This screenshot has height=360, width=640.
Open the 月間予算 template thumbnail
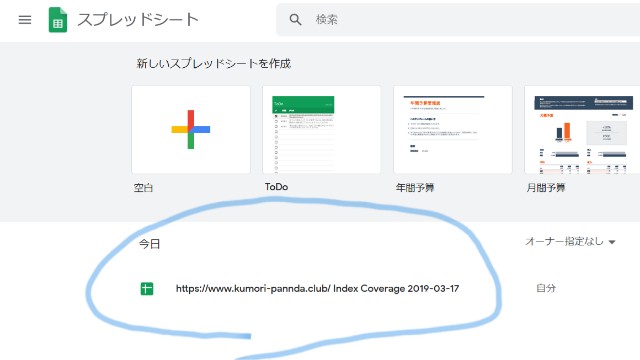[x=582, y=129]
